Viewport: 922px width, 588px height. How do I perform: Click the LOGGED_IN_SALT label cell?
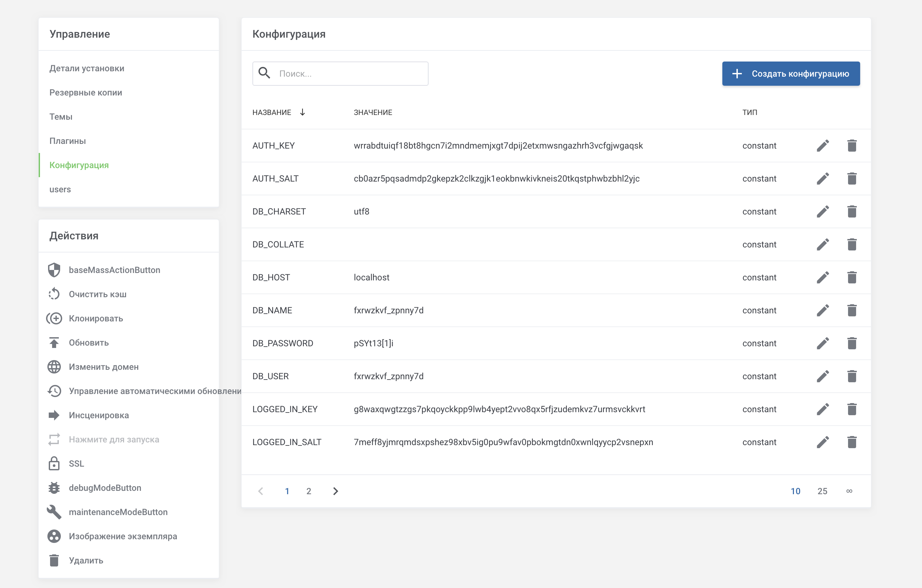click(287, 442)
